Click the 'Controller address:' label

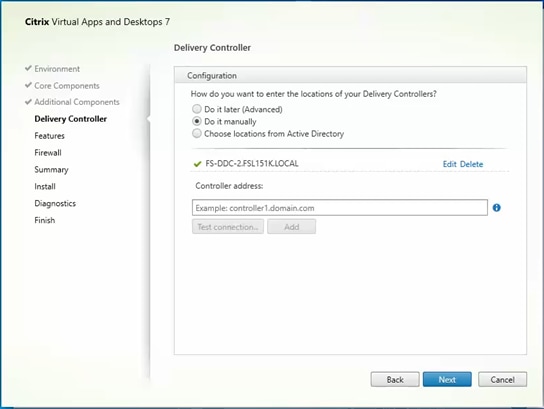(229, 186)
